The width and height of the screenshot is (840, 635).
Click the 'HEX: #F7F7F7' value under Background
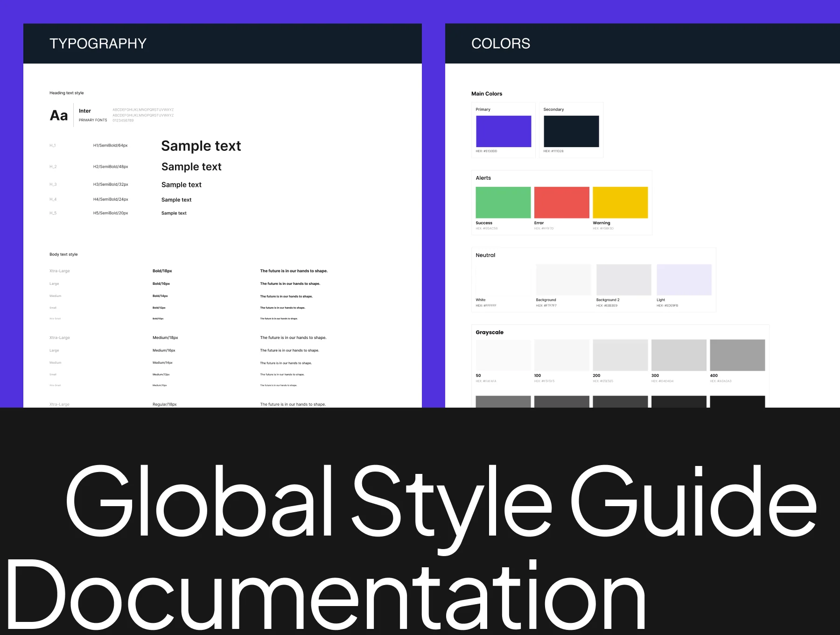[x=546, y=305]
